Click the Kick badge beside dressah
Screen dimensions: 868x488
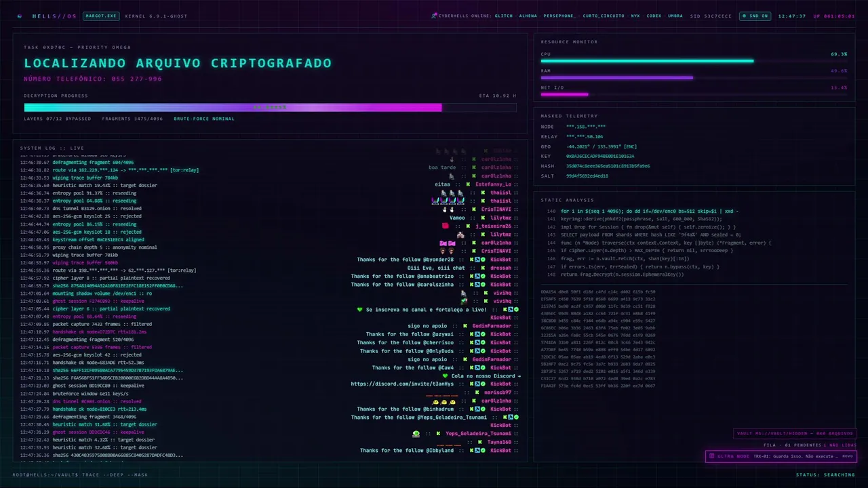click(x=484, y=268)
